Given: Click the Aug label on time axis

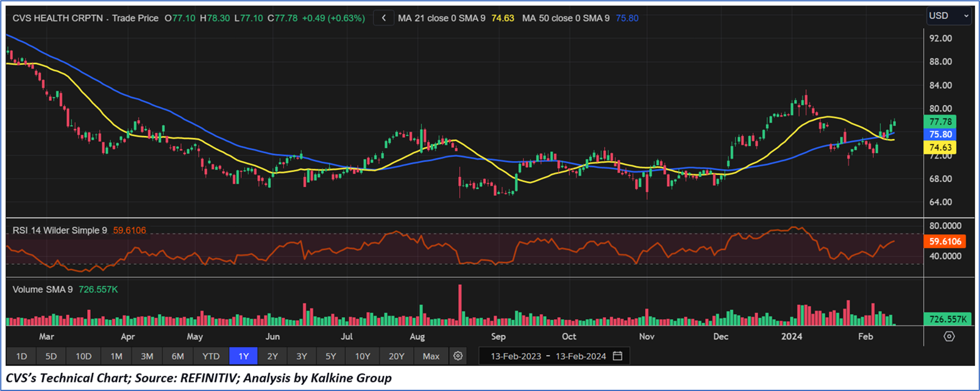Looking at the screenshot, I should 417,337.
